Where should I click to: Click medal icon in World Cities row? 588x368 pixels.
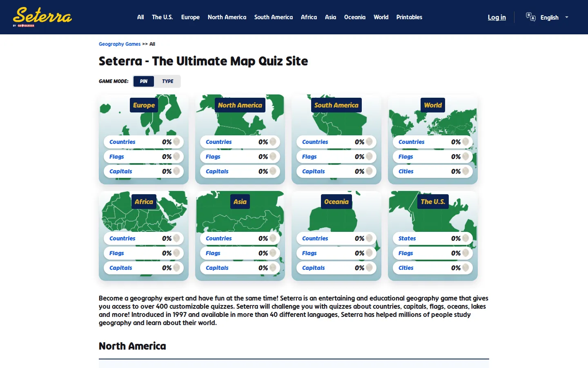pyautogui.click(x=465, y=171)
